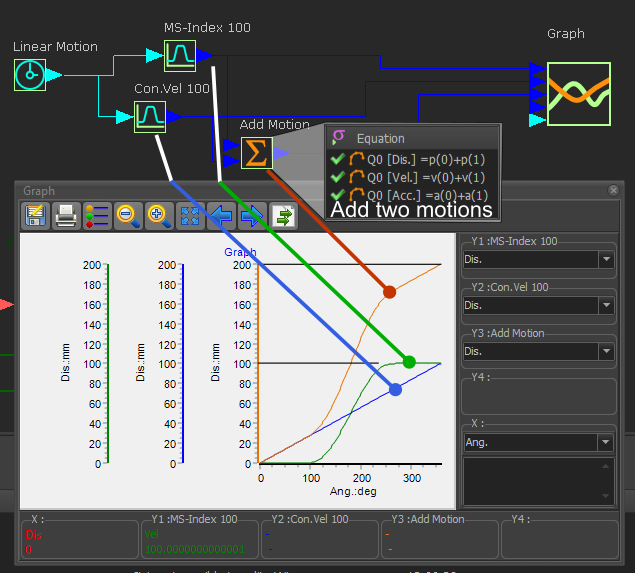Screen dimensions: 635x573
Task: Select the Add Motion sigma block
Action: [256, 153]
